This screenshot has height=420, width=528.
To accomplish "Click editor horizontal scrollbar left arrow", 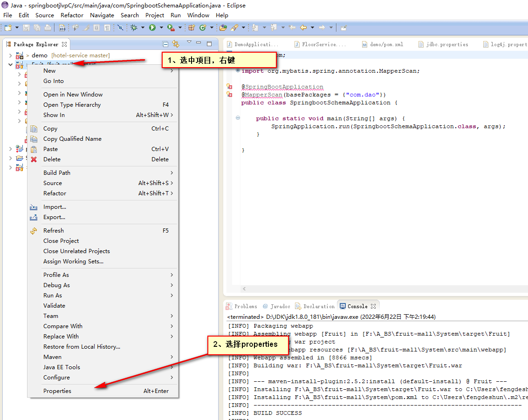I will click(244, 289).
